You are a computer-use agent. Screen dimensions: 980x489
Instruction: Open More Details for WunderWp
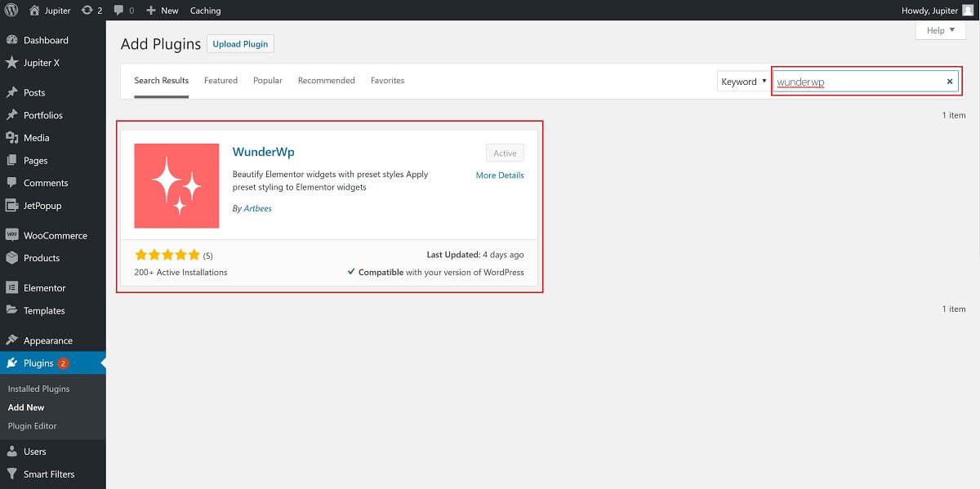pyautogui.click(x=500, y=176)
